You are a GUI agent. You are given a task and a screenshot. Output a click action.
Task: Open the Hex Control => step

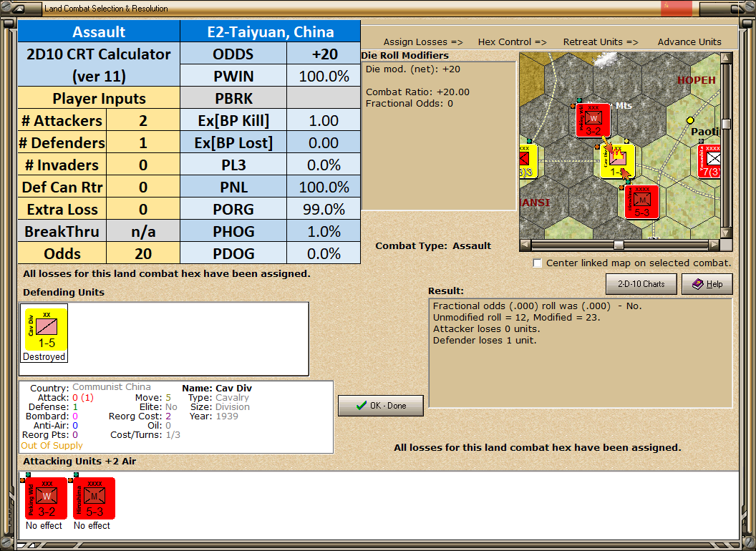coord(512,42)
